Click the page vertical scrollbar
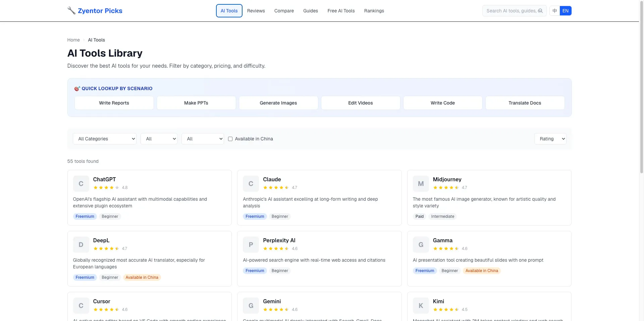 (x=641, y=87)
